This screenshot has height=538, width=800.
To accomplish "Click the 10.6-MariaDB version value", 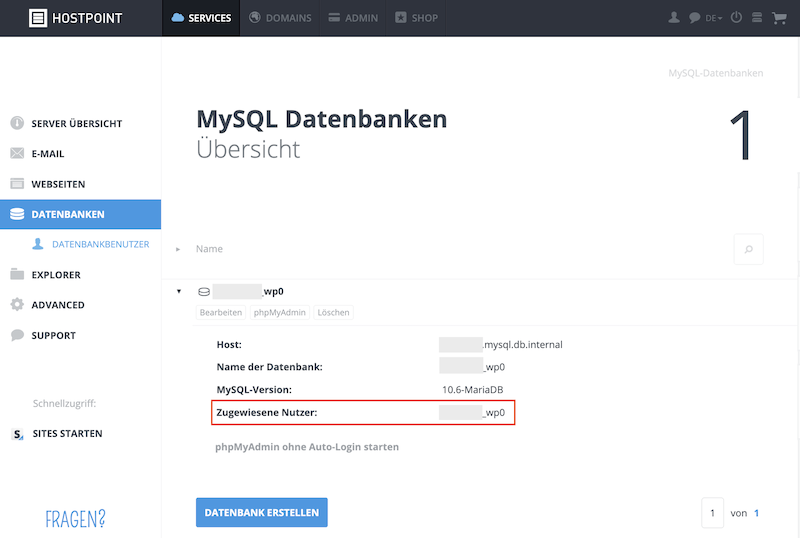I will pyautogui.click(x=472, y=389).
